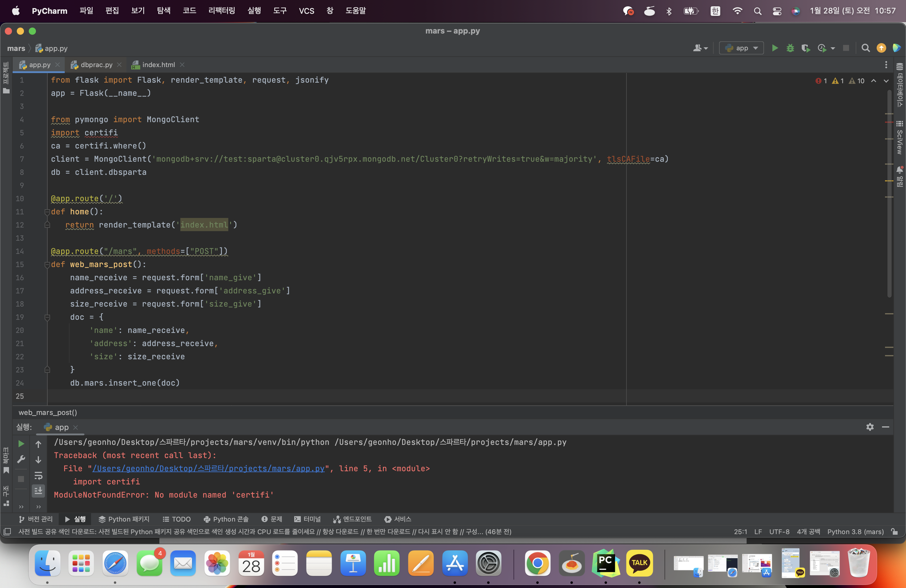
Task: Click the wrench icon in the Run panel
Action: pyautogui.click(x=21, y=460)
